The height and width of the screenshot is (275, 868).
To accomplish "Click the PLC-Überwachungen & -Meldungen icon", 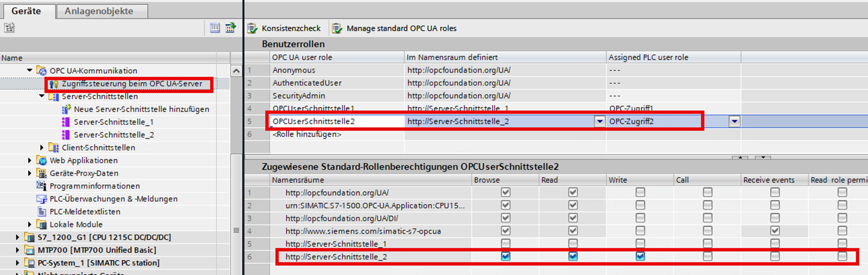I will [x=42, y=199].
